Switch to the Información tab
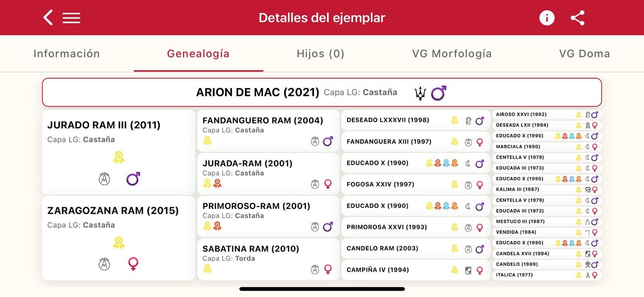The width and height of the screenshot is (644, 297). pyautogui.click(x=66, y=53)
